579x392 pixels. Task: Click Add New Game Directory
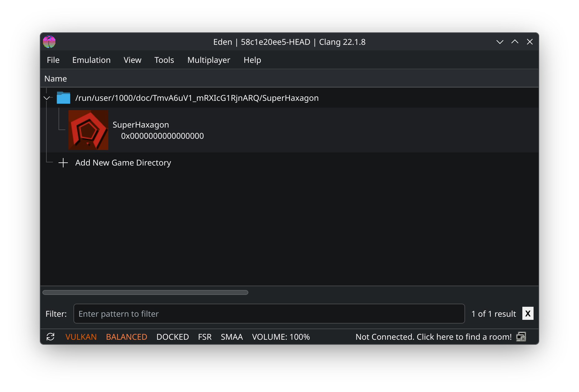pos(123,163)
